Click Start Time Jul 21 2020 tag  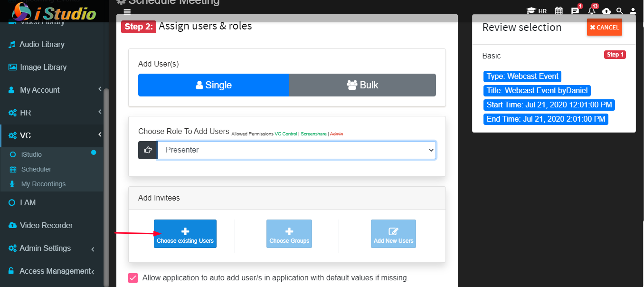tap(549, 105)
